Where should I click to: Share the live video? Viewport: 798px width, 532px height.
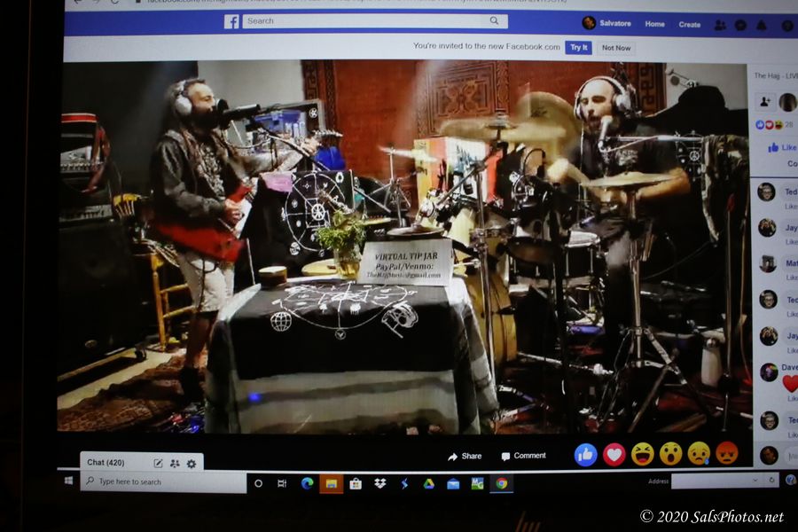(x=465, y=456)
